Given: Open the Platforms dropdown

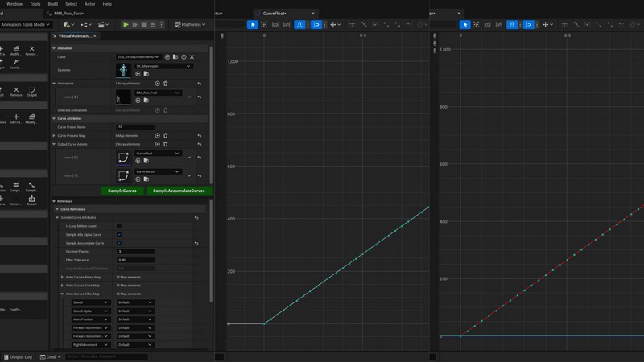Looking at the screenshot, I should (190, 25).
